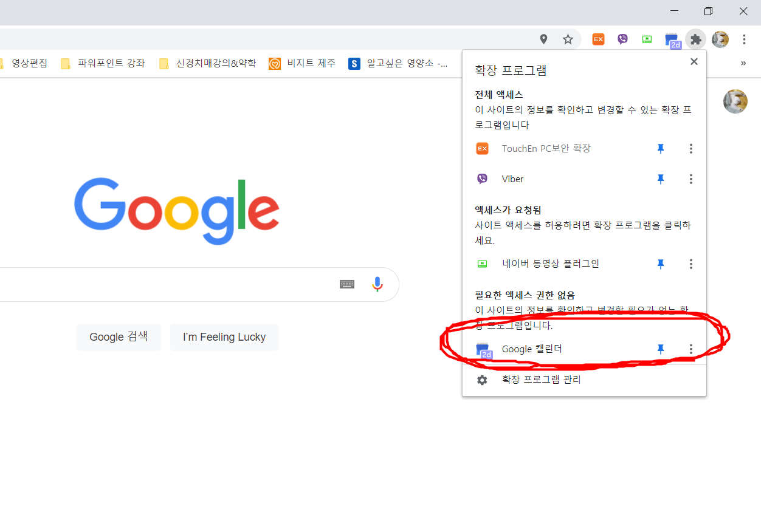Screen dimensions: 761x532
Task: Open more options for 네이버 동영상 플러그인
Action: [690, 264]
